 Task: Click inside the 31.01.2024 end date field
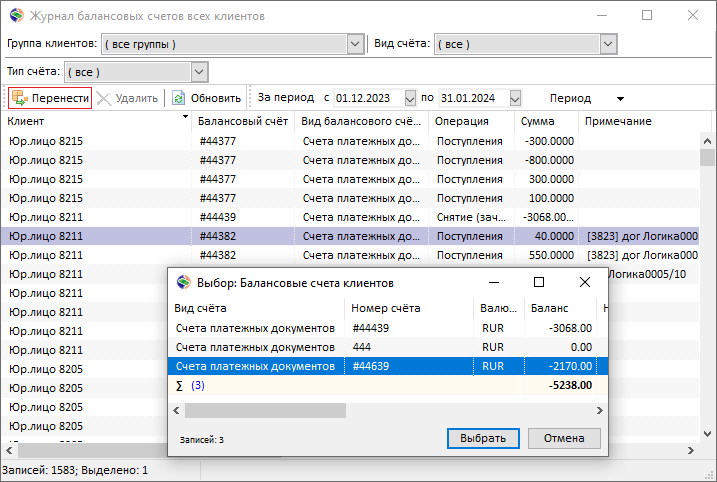pos(474,98)
